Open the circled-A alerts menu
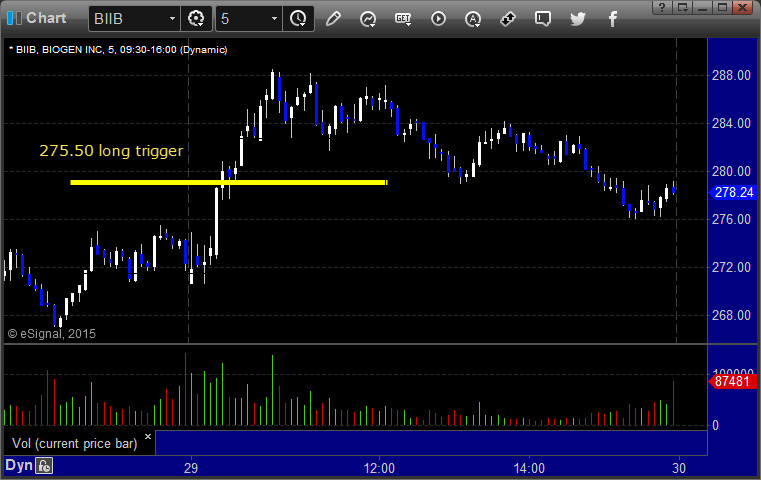Image resolution: width=761 pixels, height=480 pixels. coord(473,19)
